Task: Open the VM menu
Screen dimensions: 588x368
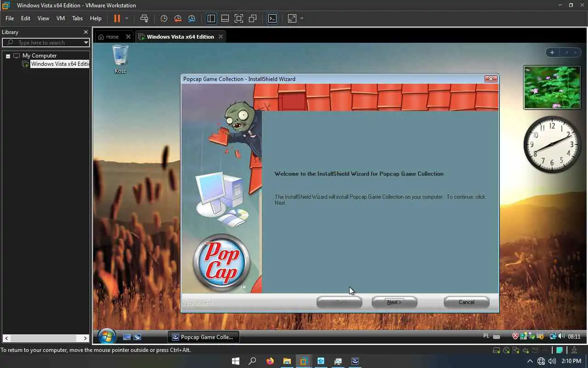Action: pyautogui.click(x=61, y=18)
